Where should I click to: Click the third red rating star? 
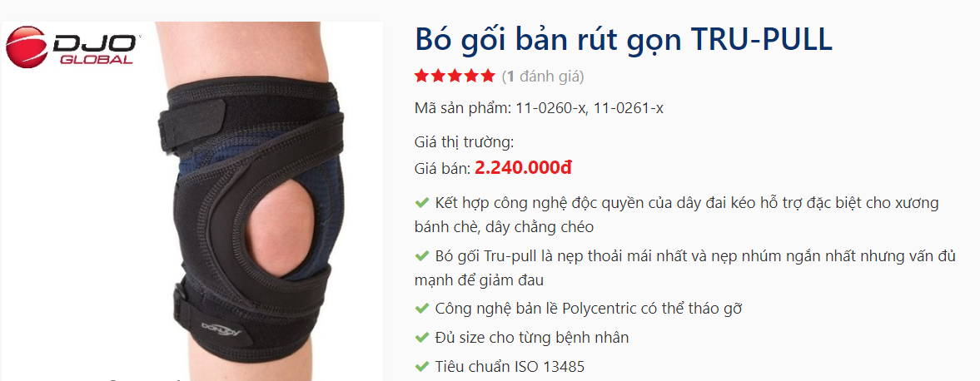pos(455,77)
